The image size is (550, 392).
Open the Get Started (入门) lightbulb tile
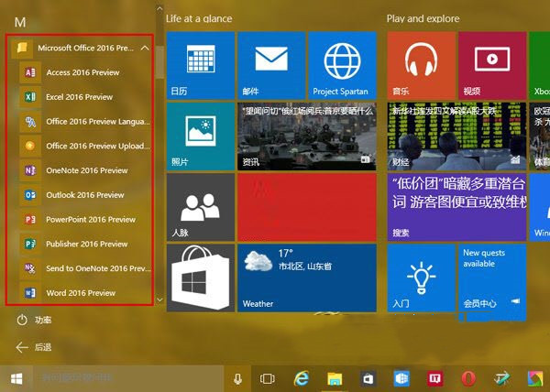pyautogui.click(x=422, y=278)
